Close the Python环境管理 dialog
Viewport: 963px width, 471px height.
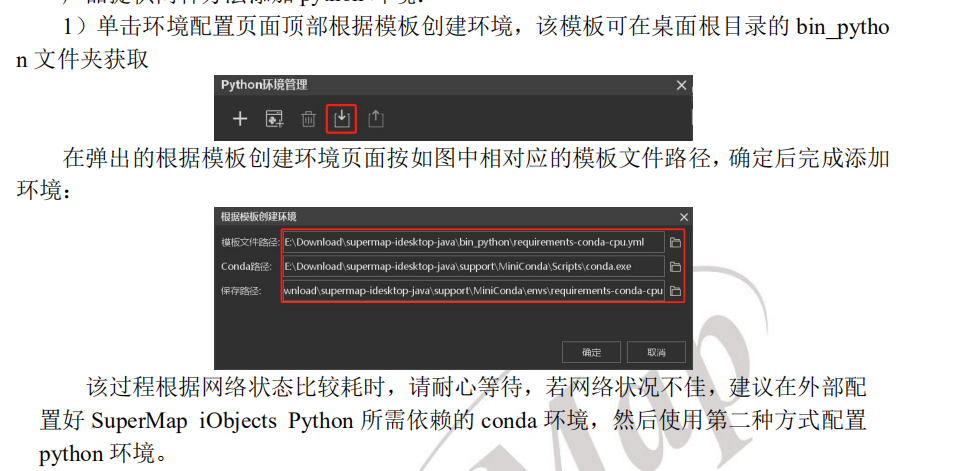click(681, 85)
